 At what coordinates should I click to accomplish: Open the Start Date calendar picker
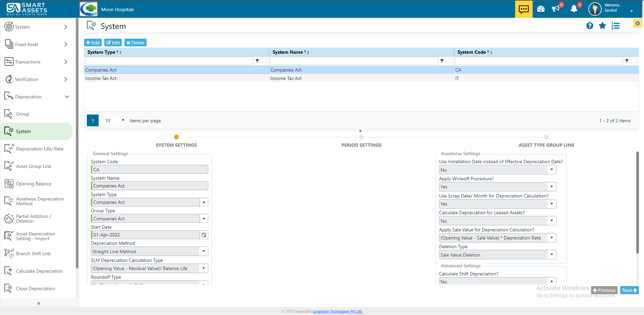pos(204,235)
